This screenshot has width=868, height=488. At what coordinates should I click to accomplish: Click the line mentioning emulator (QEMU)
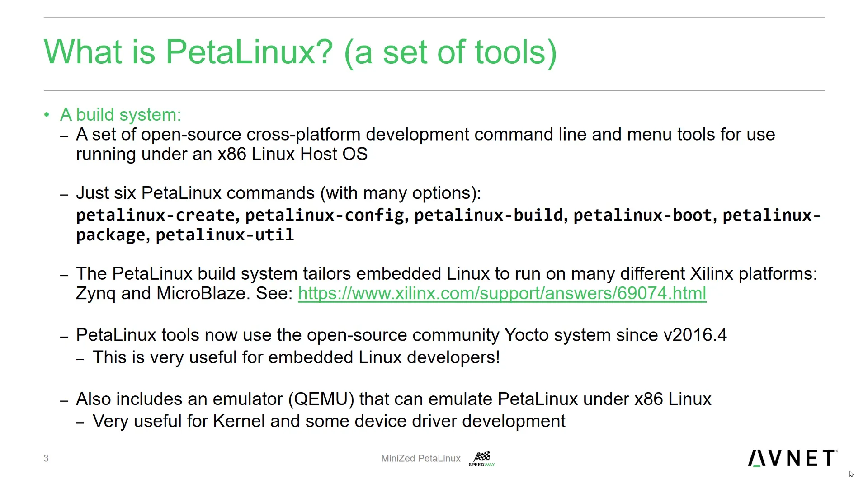[393, 399]
